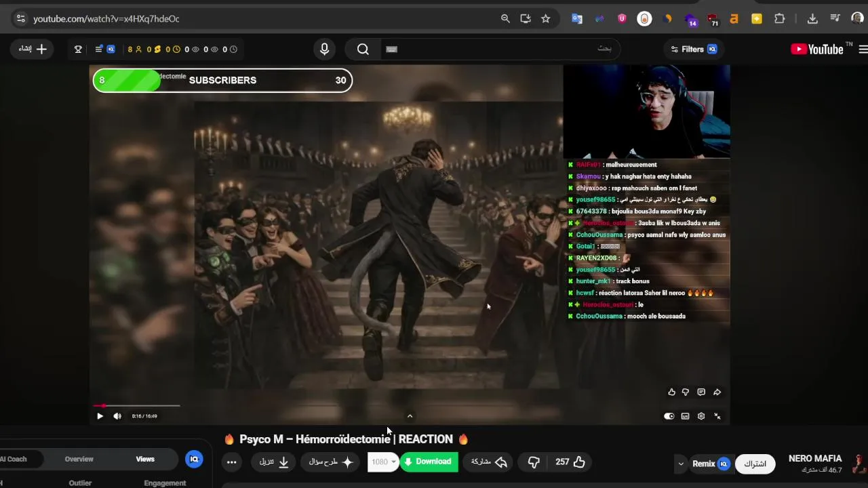868x488 pixels.
Task: Open the extension showing badge 71
Action: coord(713,20)
